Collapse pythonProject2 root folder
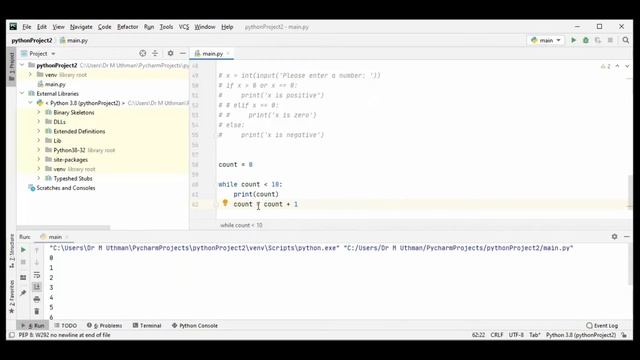Viewport: 640px width, 360px height. tap(22, 65)
